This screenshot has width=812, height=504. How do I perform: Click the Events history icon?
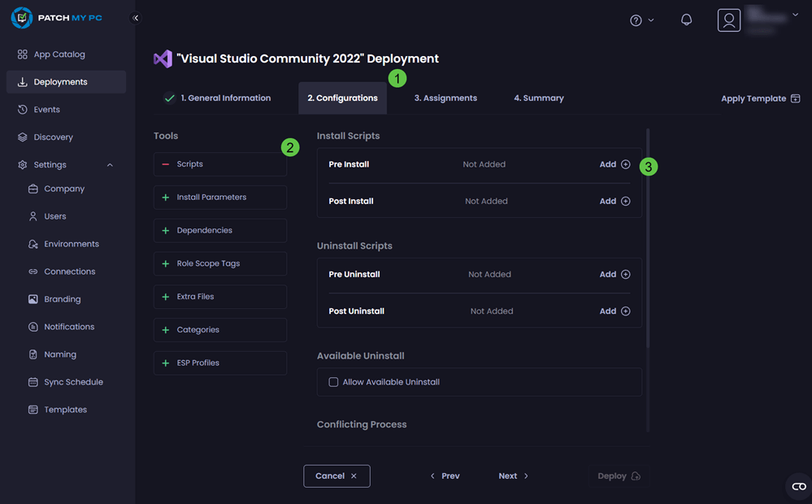pyautogui.click(x=22, y=109)
